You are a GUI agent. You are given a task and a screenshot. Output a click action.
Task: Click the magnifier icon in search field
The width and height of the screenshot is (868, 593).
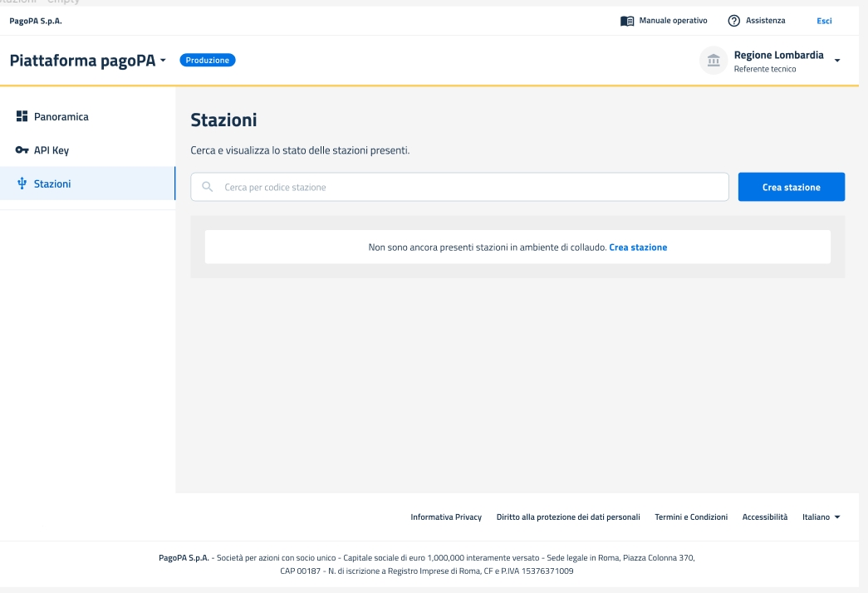pyautogui.click(x=208, y=187)
